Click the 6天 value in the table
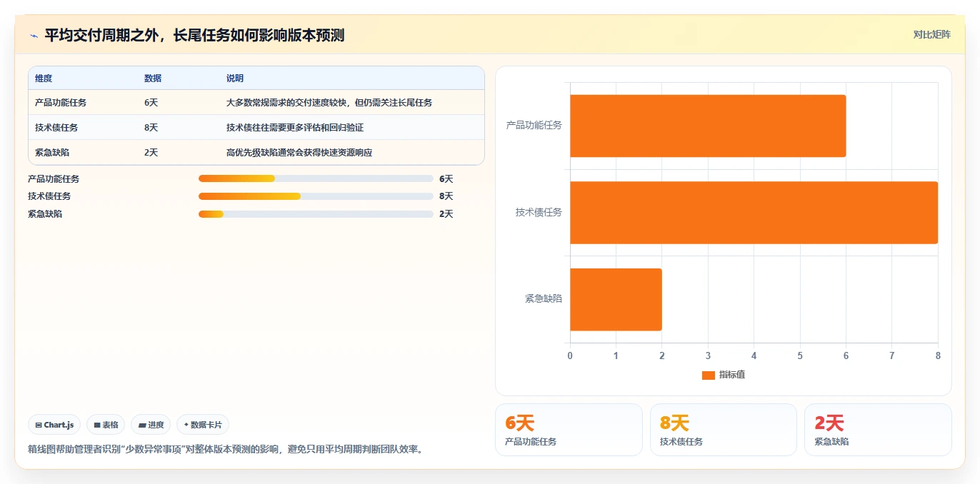 [151, 103]
